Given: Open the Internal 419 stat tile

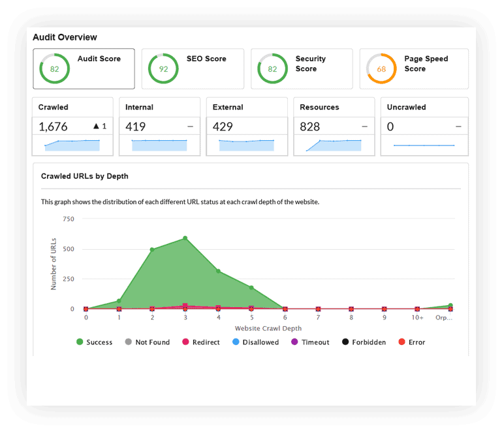Looking at the screenshot, I should tap(159, 127).
